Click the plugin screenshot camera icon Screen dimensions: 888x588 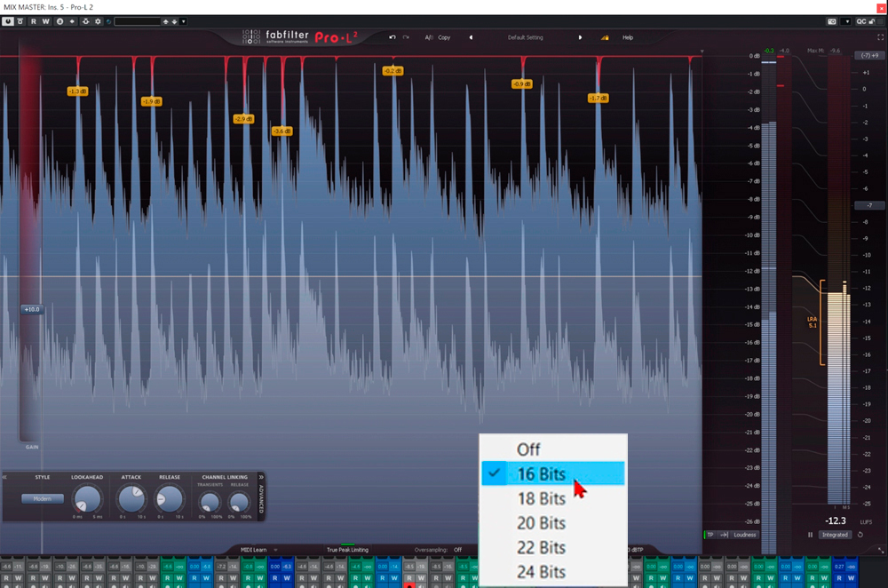tap(832, 21)
